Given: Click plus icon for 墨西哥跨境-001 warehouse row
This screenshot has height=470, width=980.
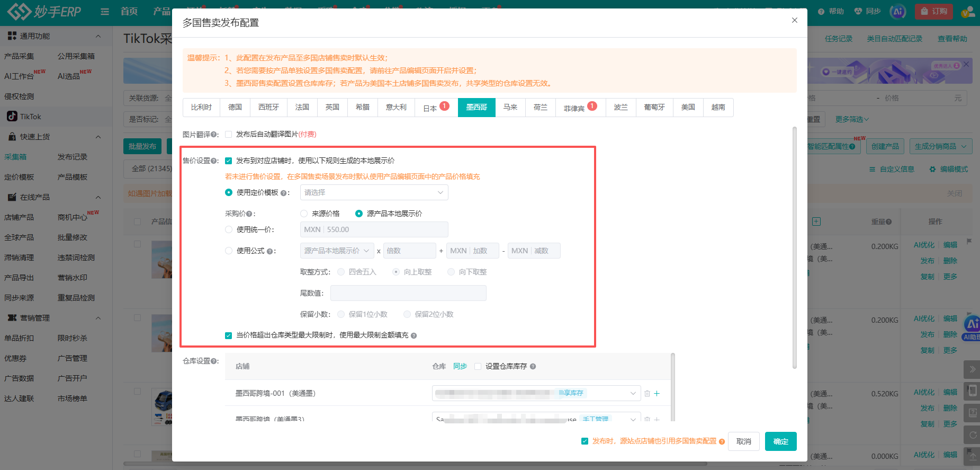Looking at the screenshot, I should (x=657, y=393).
